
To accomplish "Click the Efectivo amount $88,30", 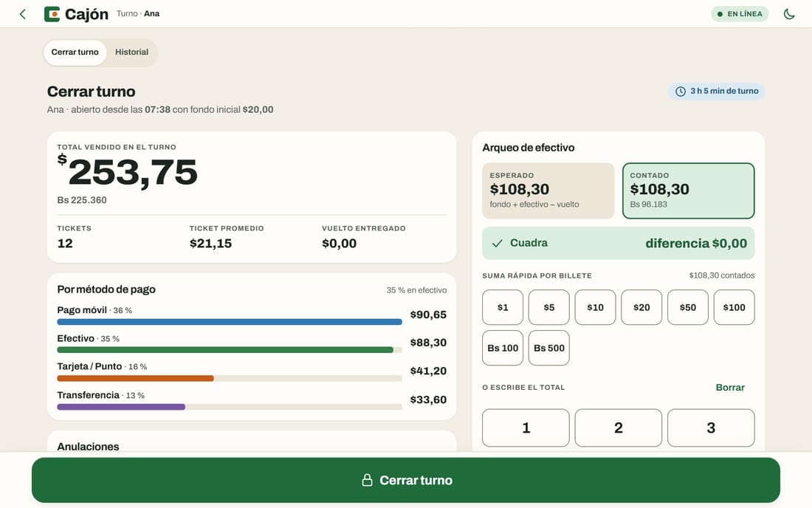I will click(x=428, y=343).
